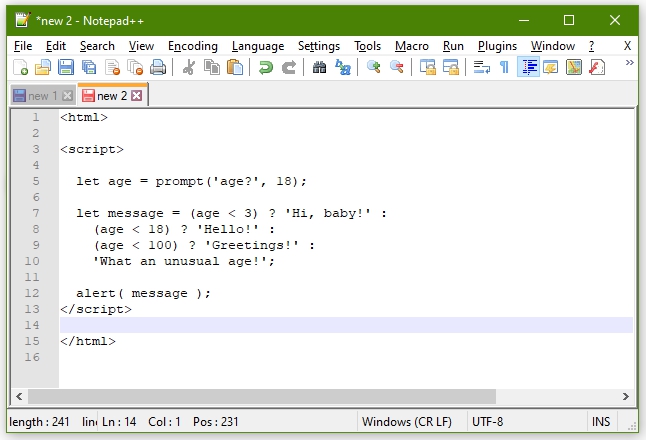Toggle synchronize horizontal scrolling icon
646x440 pixels.
[x=451, y=67]
